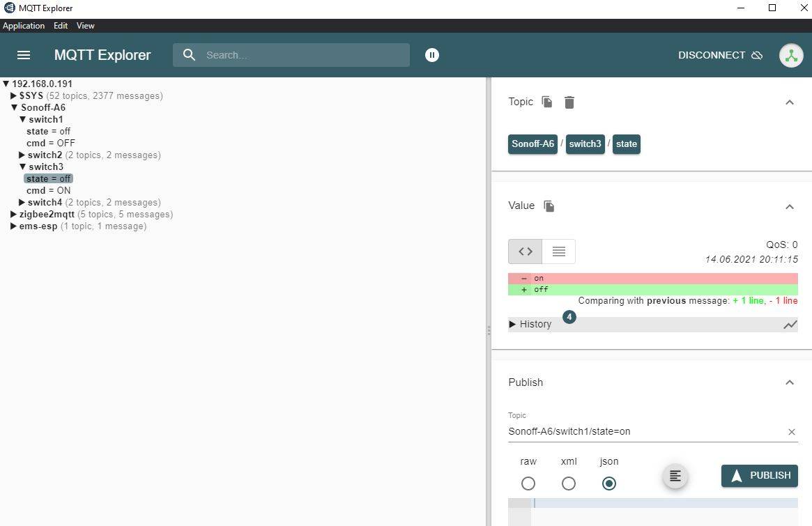Expand the switch2 node
This screenshot has height=526, width=812.
click(x=22, y=155)
